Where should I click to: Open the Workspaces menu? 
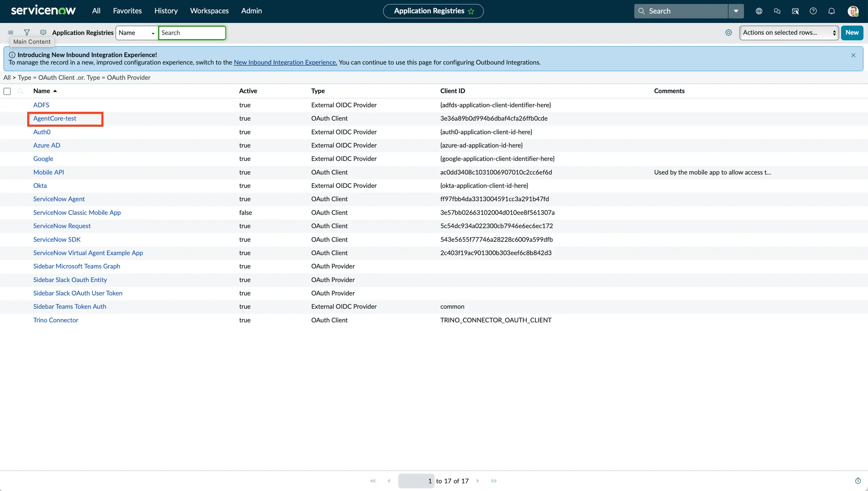tap(209, 11)
